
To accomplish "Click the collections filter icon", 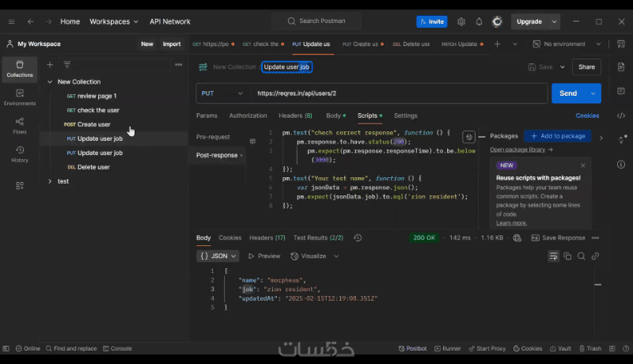I will point(67,65).
